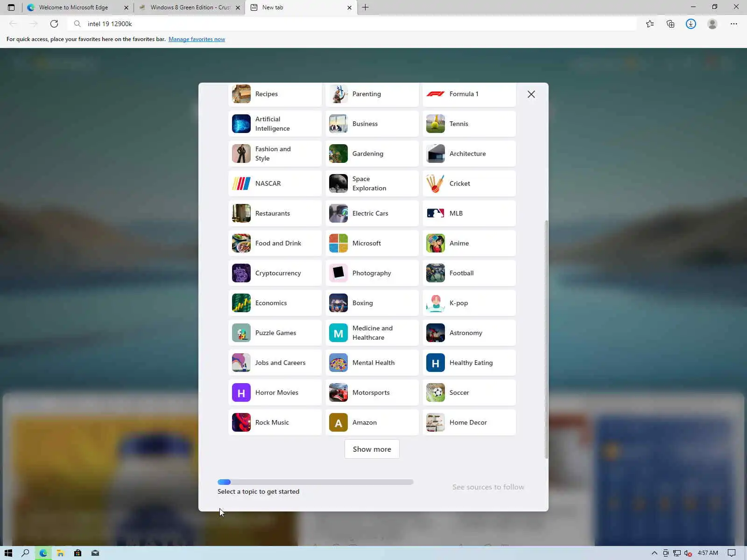This screenshot has height=560, width=747.
Task: Open the tab actions menu icon
Action: [x=11, y=7]
